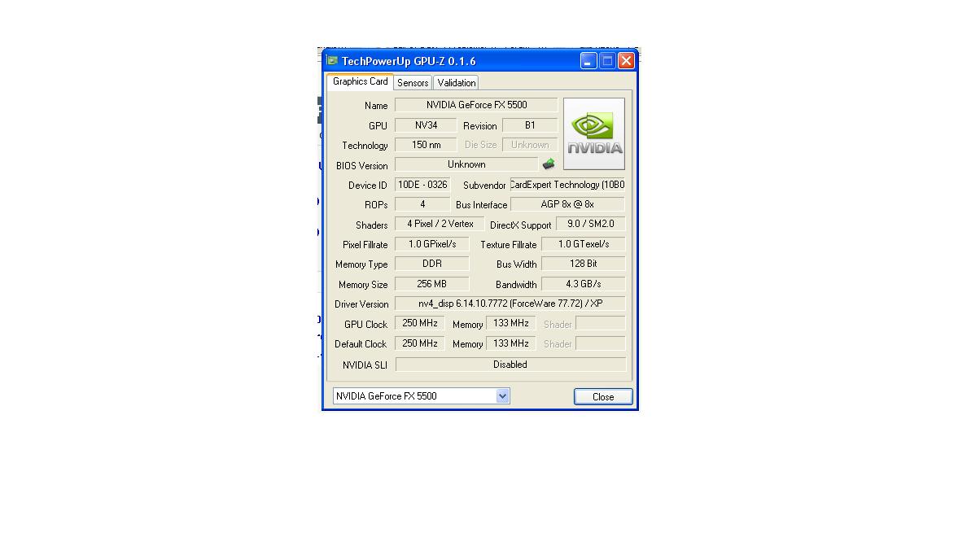980x533 pixels.
Task: Click the Name field showing GeForce FX 5500
Action: point(476,105)
